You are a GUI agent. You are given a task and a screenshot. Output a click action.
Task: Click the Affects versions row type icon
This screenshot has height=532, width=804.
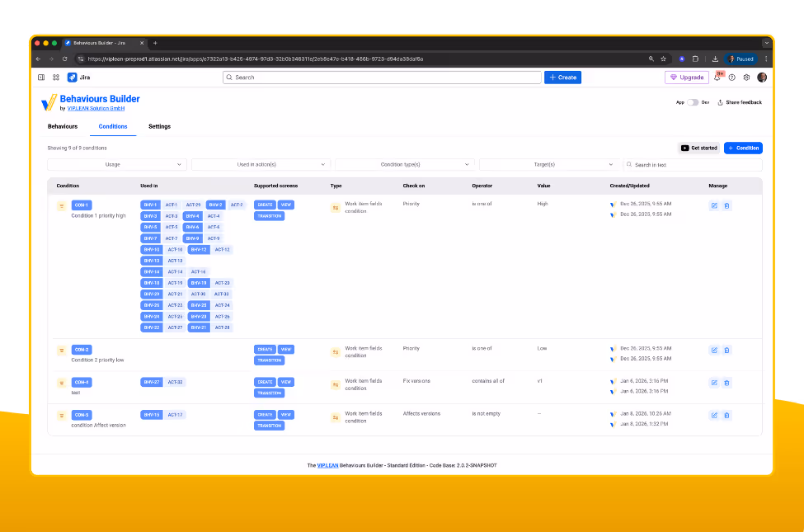click(x=336, y=417)
